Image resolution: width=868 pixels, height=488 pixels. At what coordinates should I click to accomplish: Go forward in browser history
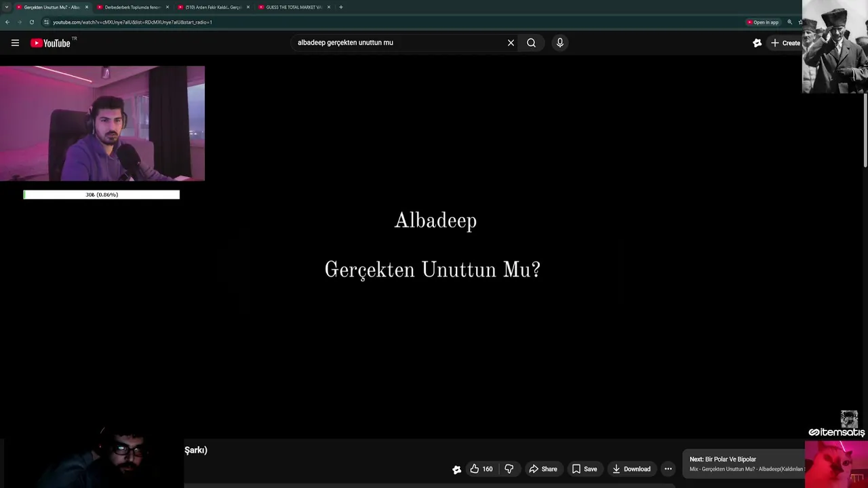[19, 22]
